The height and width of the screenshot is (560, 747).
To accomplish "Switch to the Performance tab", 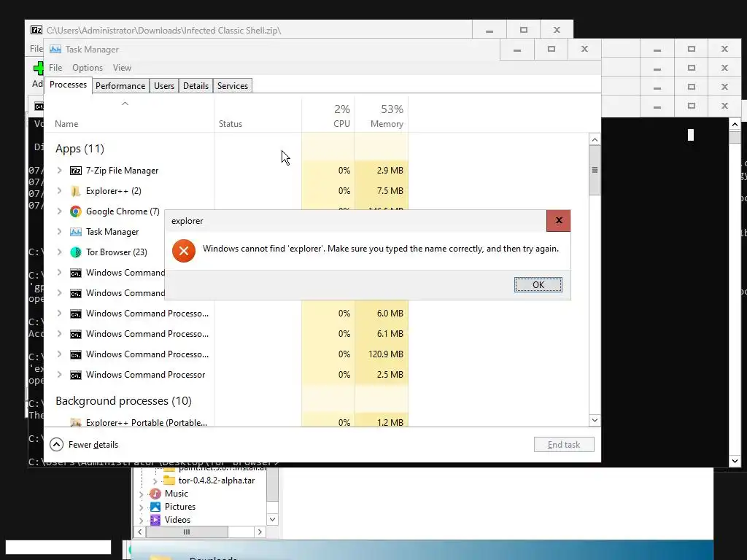I will 120,86.
